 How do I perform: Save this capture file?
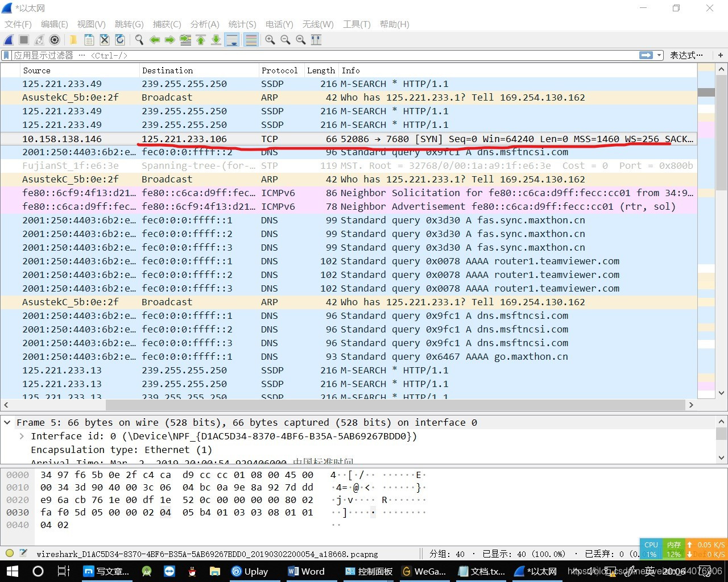(x=89, y=40)
